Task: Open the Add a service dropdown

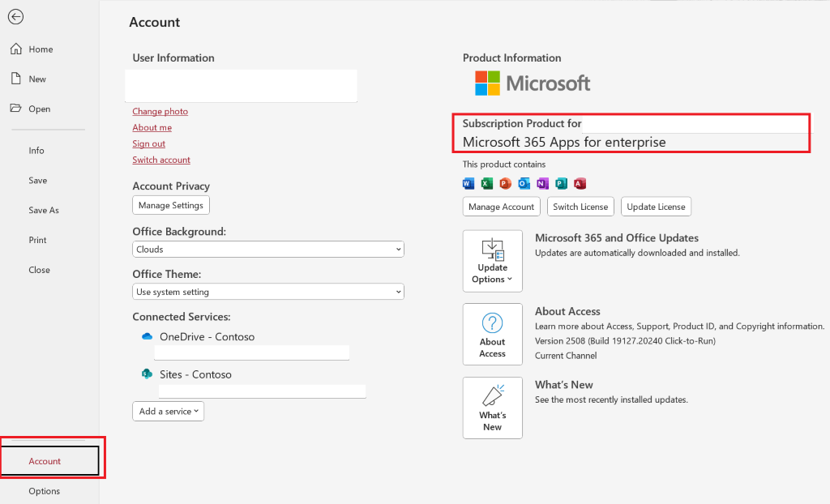Action: tap(169, 412)
